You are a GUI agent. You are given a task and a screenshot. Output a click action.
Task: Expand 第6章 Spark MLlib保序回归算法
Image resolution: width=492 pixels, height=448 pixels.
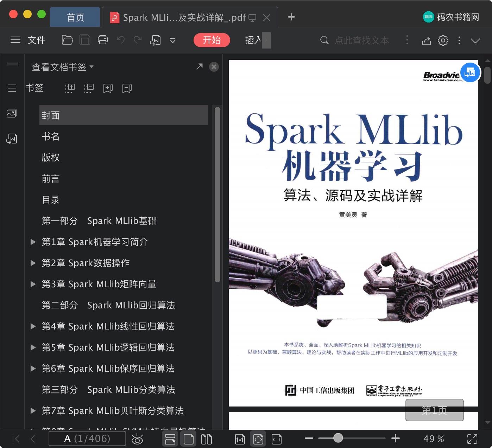point(33,369)
